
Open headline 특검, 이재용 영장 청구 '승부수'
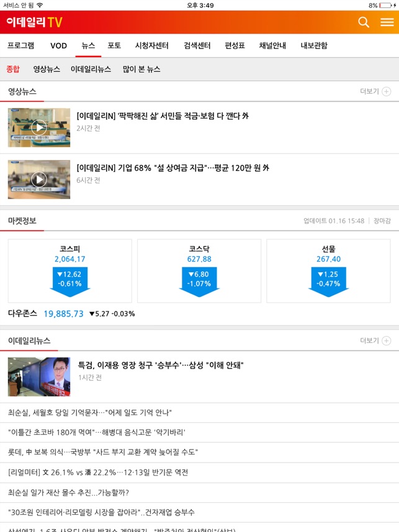(161, 365)
